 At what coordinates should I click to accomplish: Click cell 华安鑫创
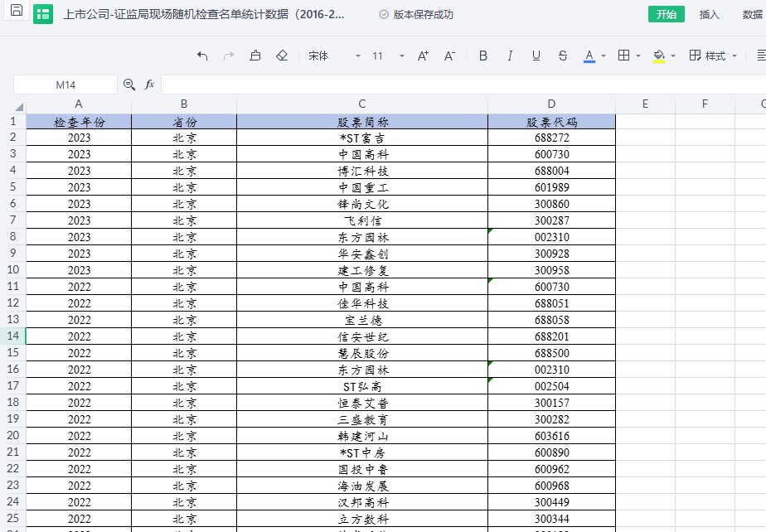pos(362,254)
